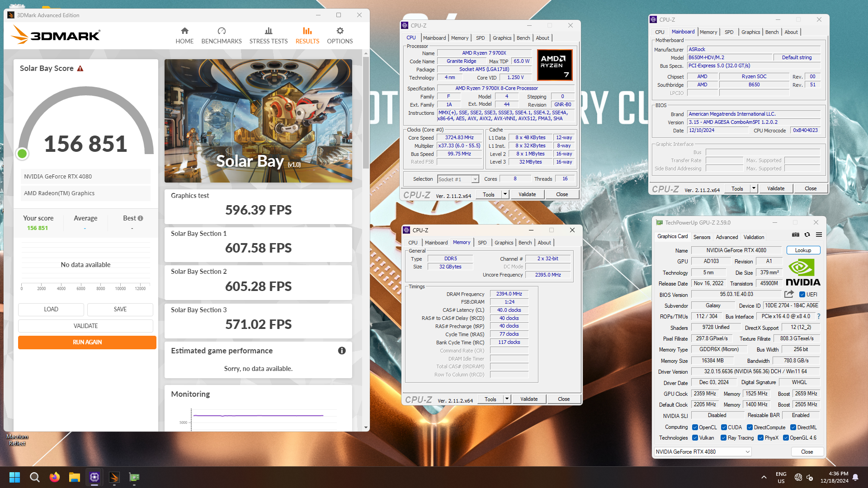Viewport: 868px width, 488px height.
Task: Open the Mainboard tab in the CPU window
Action: (x=434, y=38)
